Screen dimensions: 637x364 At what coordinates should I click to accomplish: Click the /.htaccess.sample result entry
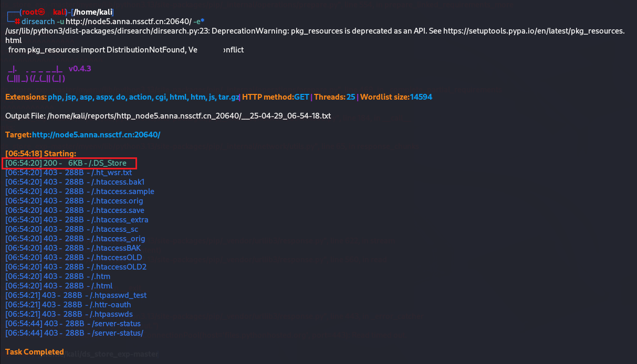(x=122, y=191)
